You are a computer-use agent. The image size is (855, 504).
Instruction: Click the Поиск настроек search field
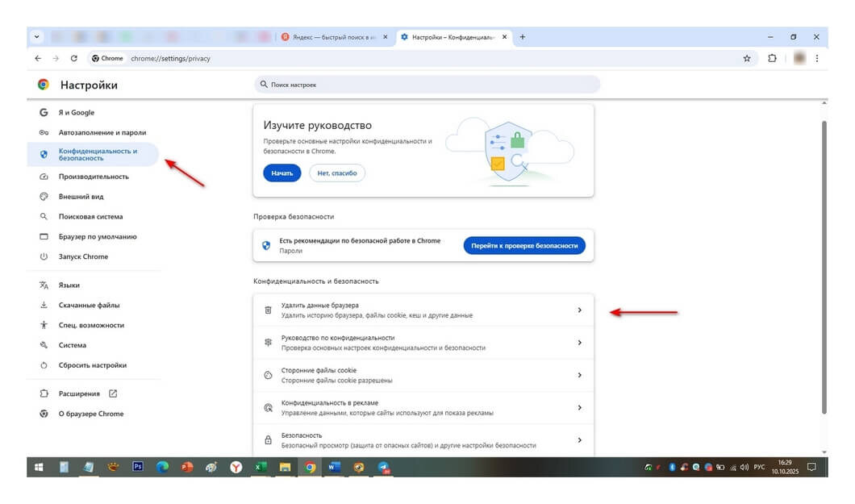tap(427, 85)
